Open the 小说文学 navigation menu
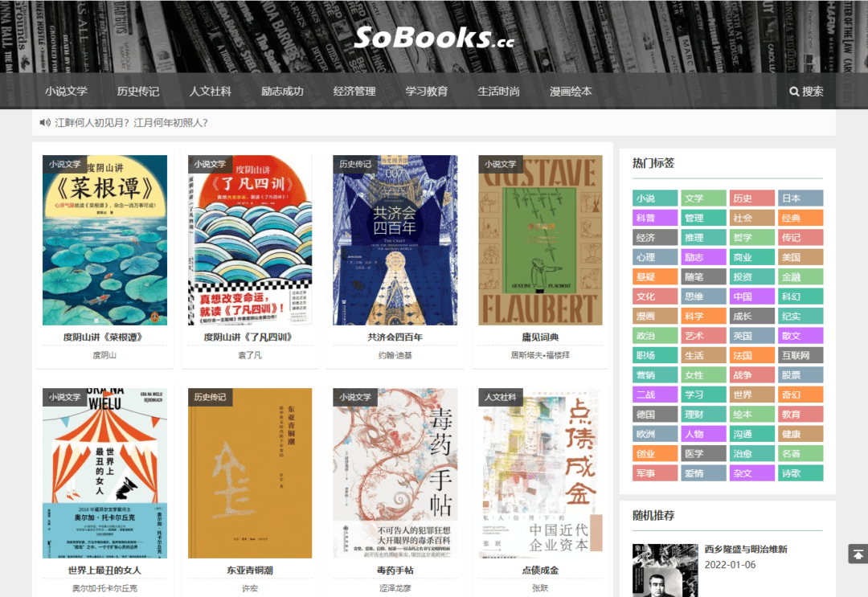 point(67,92)
